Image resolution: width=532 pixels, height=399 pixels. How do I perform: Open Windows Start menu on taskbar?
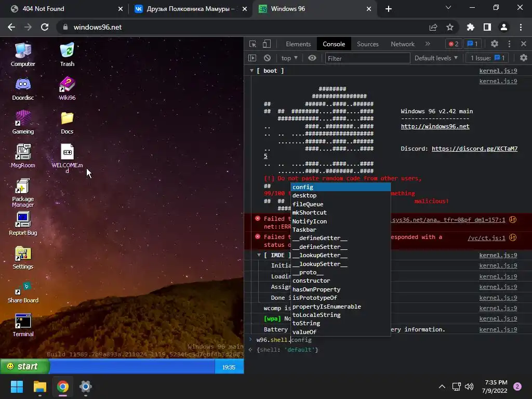[x=17, y=387]
